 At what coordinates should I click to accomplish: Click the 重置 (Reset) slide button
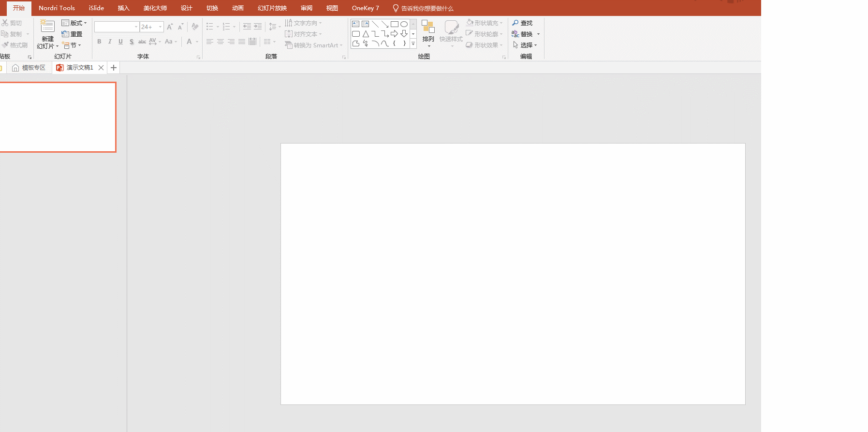[72, 34]
